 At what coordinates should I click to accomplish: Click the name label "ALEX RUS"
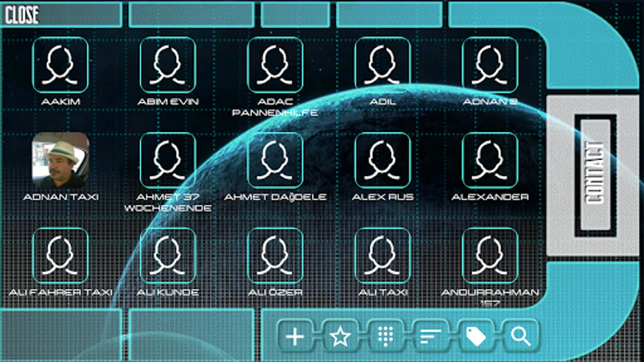[383, 197]
